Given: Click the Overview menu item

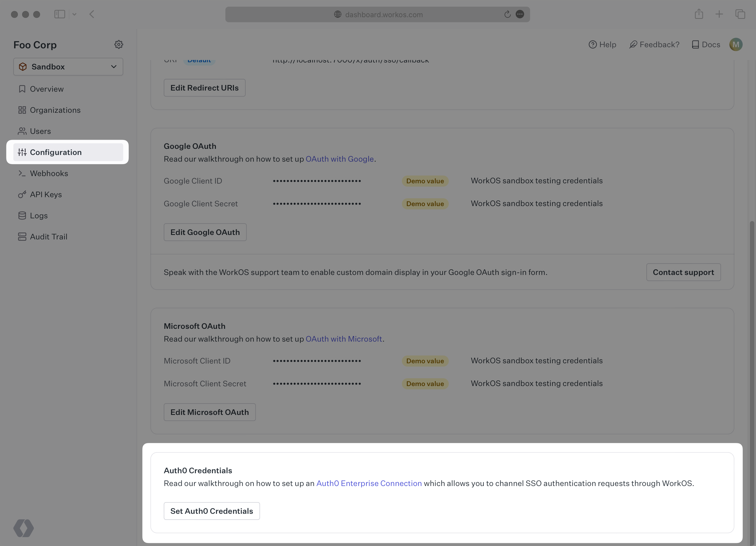Looking at the screenshot, I should pos(46,89).
